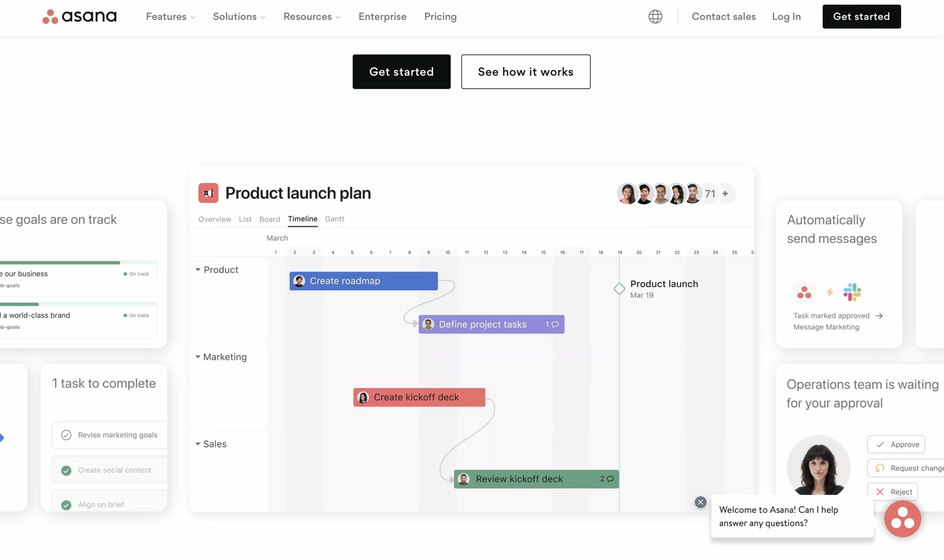Screen dimensions: 944x560
Task: Click the Asana logo
Action: click(79, 16)
